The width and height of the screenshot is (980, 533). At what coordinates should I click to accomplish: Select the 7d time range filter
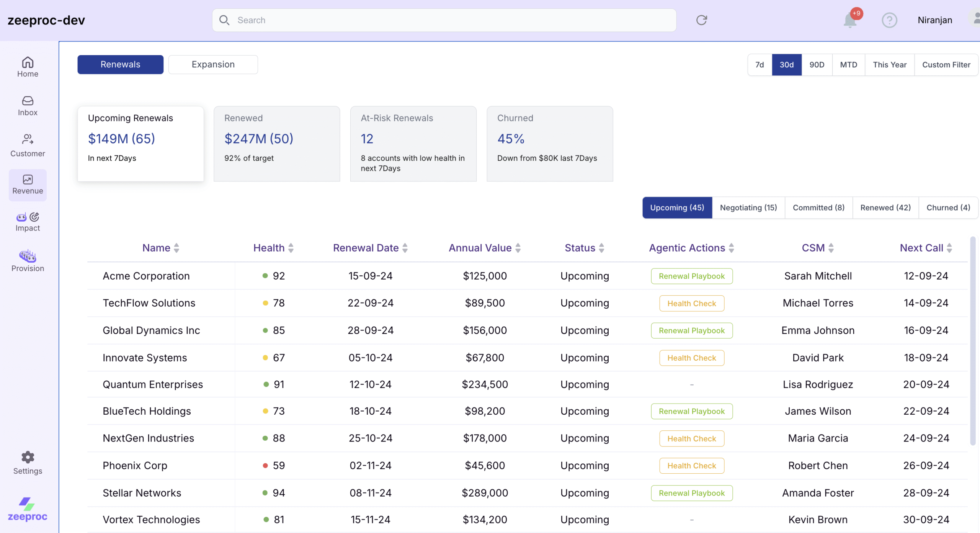[x=759, y=65]
